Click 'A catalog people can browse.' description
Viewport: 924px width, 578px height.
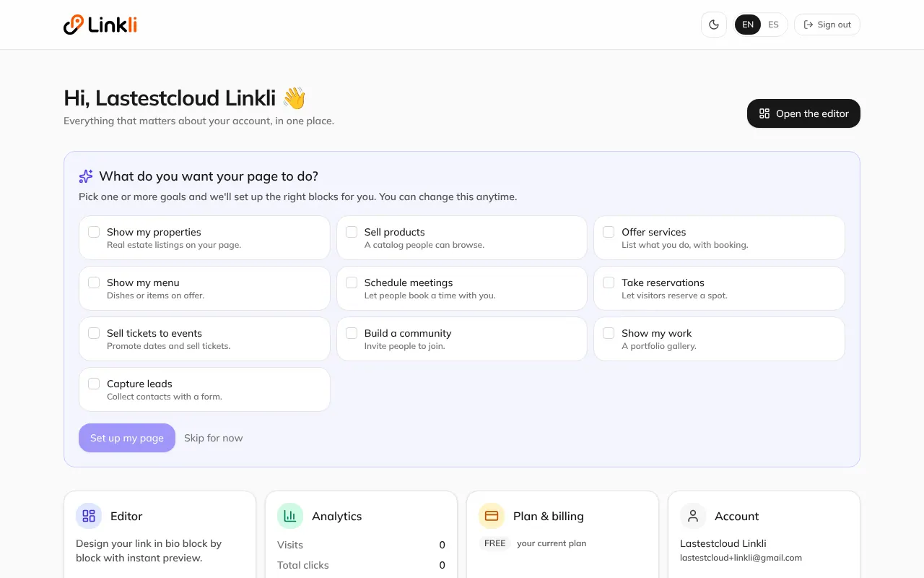click(424, 245)
